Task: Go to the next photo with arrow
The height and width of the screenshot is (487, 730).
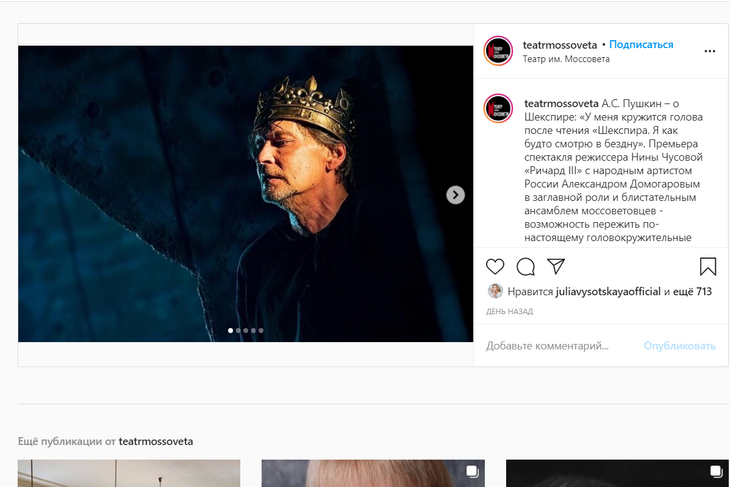Action: click(455, 195)
